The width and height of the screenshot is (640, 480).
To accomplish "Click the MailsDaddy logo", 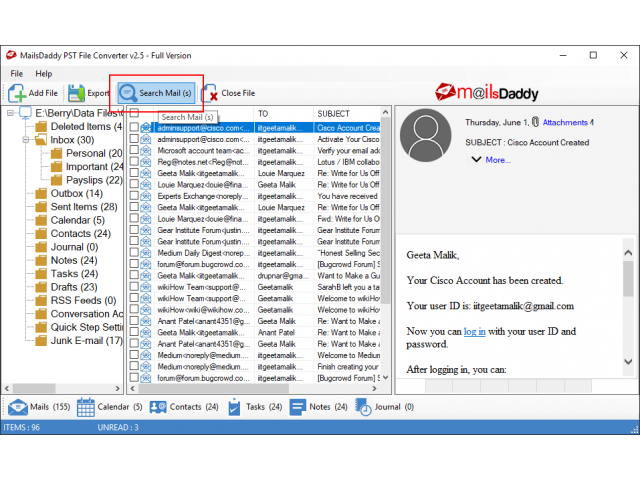I will pos(487,92).
